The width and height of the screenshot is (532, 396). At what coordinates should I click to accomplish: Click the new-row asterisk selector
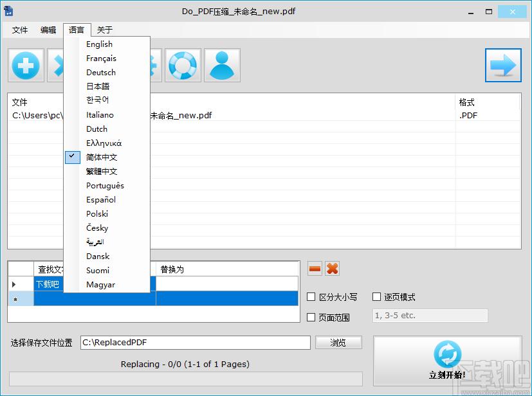[21, 298]
